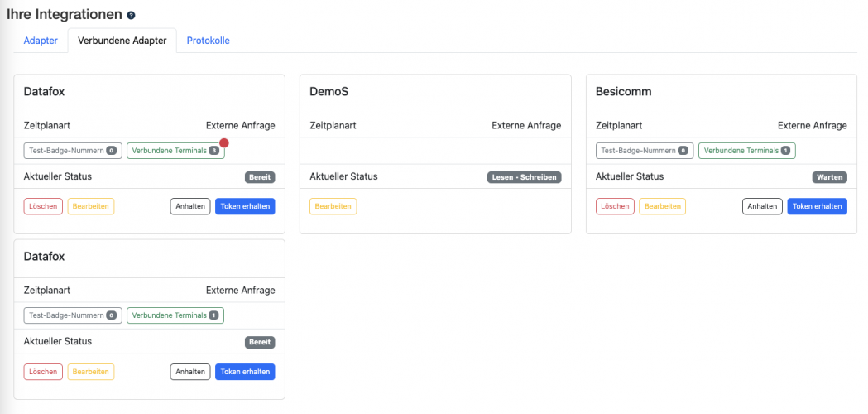Viewport: 868px width, 414px height.
Task: Open the Protokolle tab
Action: click(209, 41)
